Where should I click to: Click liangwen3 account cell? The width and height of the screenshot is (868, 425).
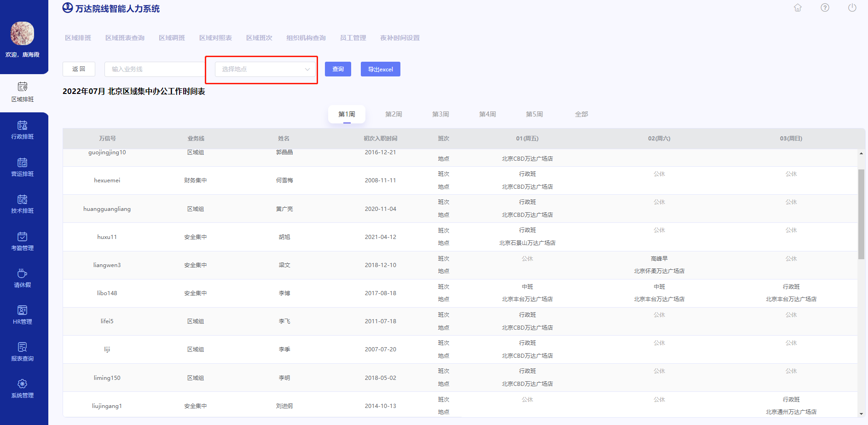coord(107,265)
